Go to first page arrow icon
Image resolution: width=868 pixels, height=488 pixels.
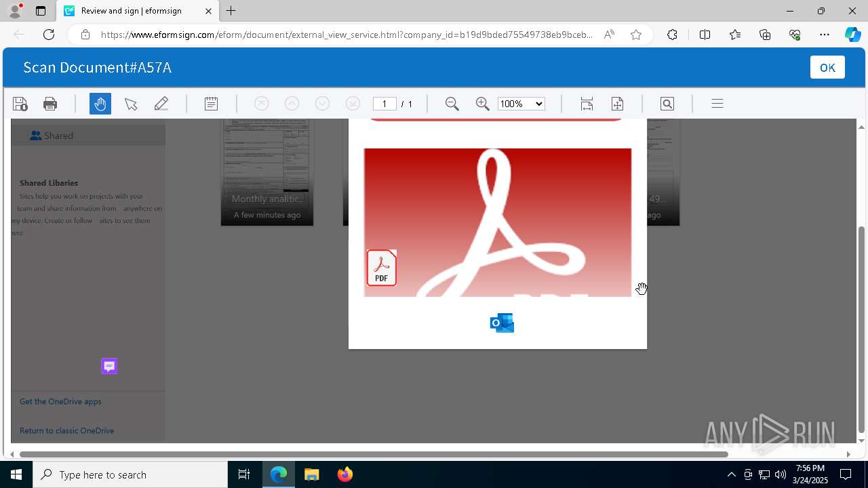(x=261, y=104)
